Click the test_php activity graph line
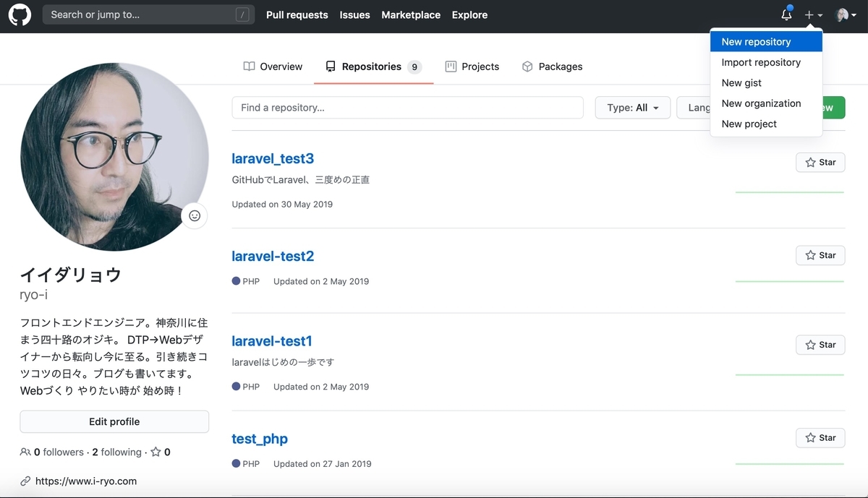 point(790,464)
